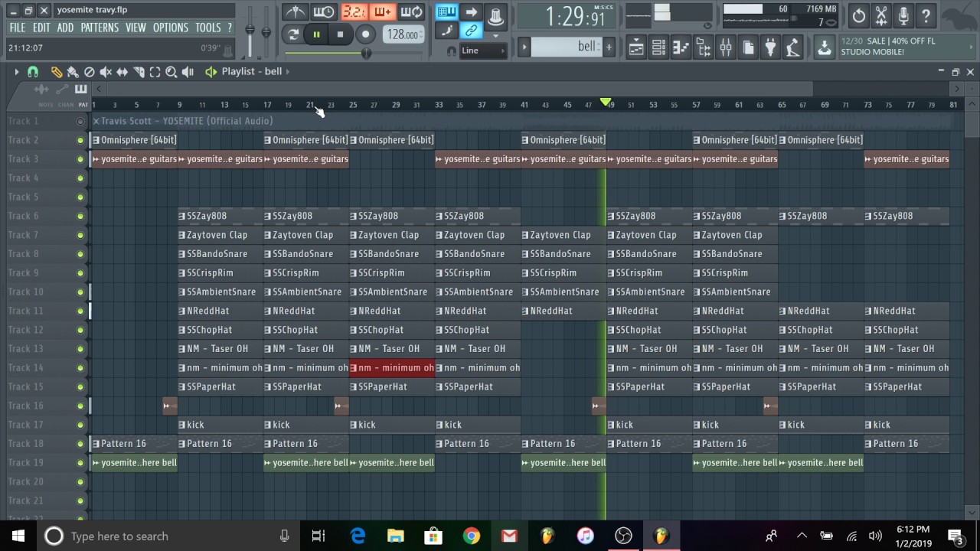The height and width of the screenshot is (551, 980).
Task: Open the FILE menu
Action: click(x=17, y=28)
